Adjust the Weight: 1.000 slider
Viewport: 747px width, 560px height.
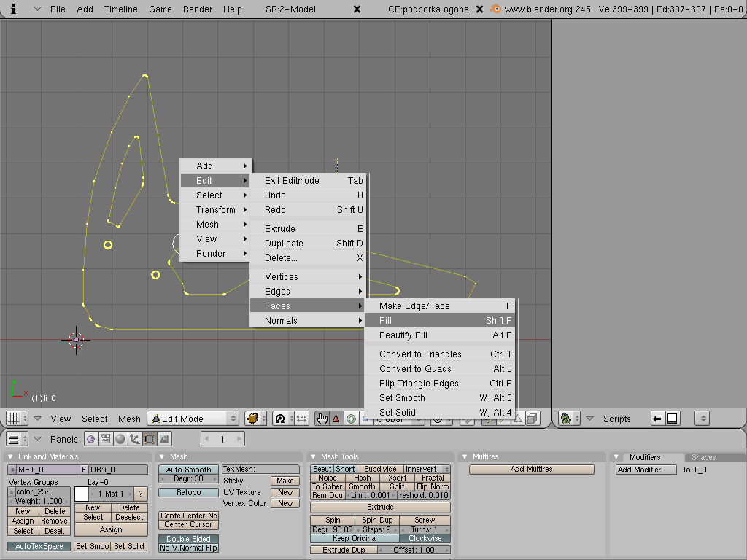39,501
